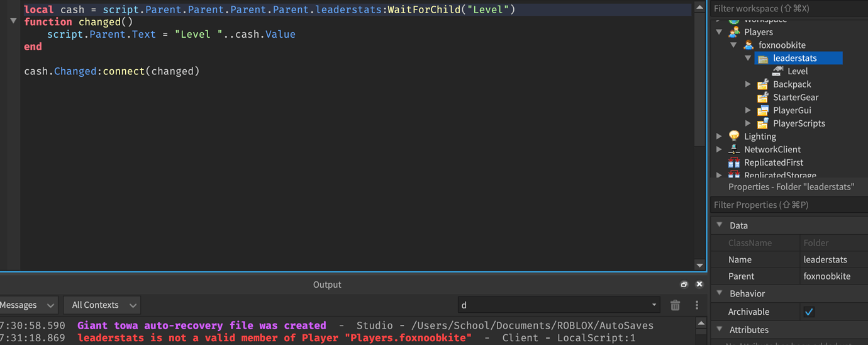Close the Output panel
The image size is (868, 345).
(x=699, y=285)
